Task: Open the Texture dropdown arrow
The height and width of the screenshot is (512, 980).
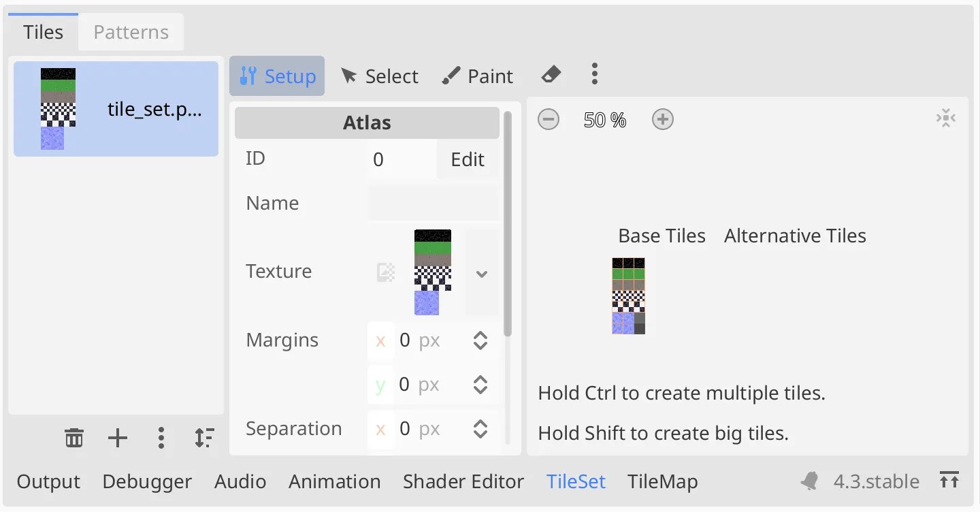Action: [x=482, y=274]
